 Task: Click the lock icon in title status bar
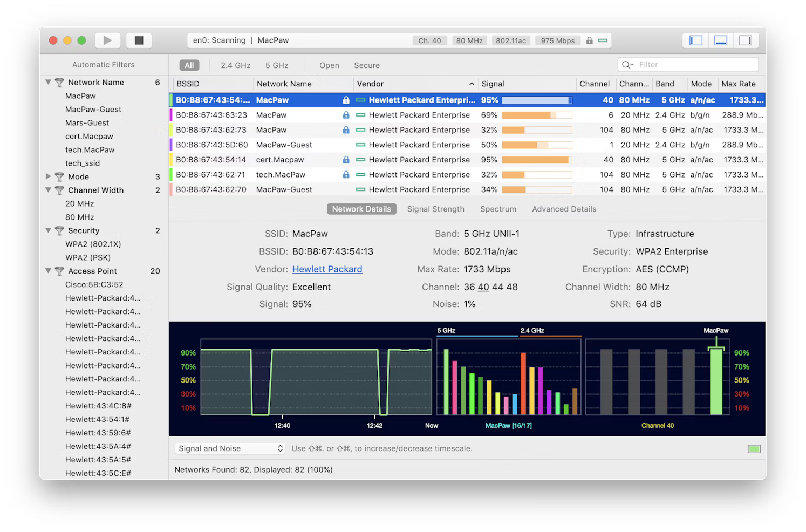point(590,40)
